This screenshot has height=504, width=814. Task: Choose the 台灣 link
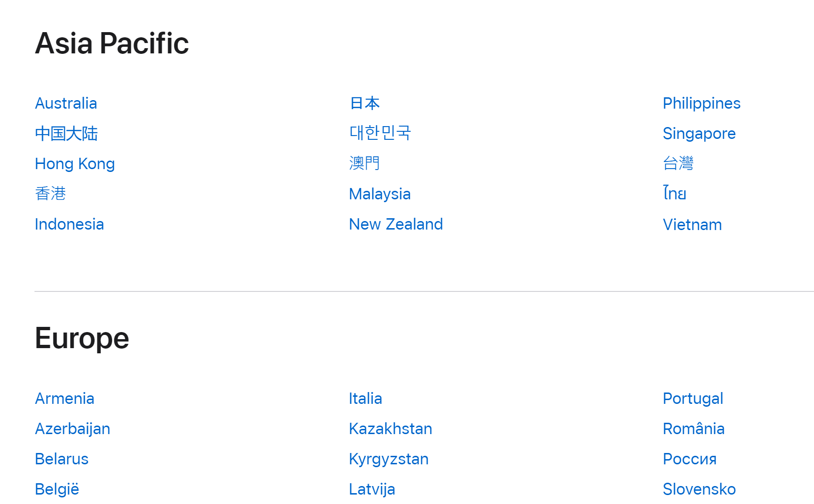[x=678, y=163]
